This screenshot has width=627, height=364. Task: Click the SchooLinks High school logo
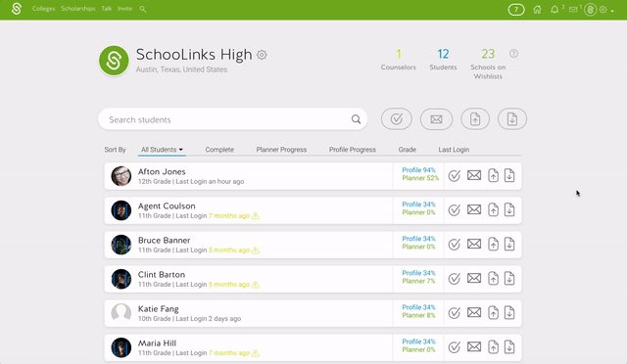[x=114, y=61]
